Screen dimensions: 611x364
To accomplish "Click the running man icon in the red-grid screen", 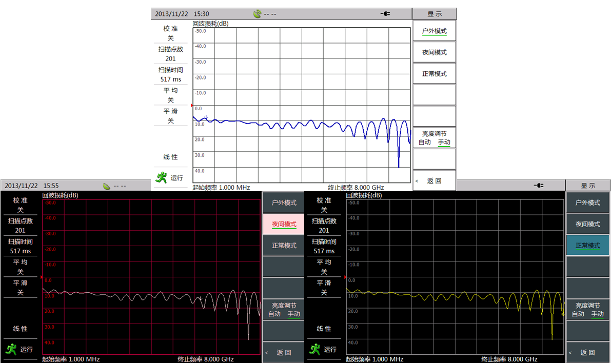I will [11, 349].
